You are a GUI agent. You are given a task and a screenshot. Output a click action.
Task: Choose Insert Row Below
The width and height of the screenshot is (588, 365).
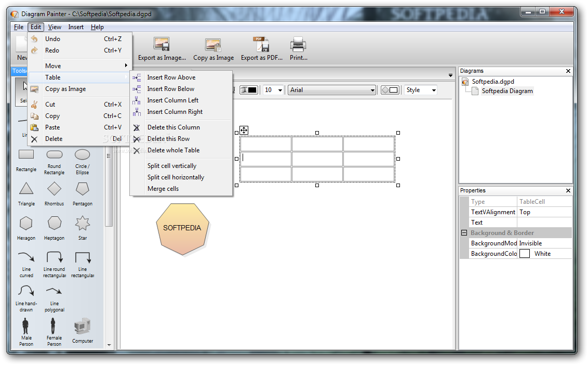181,89
